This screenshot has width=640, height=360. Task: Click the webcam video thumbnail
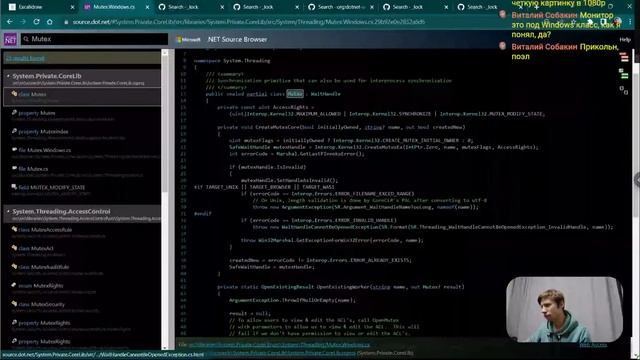coord(564,309)
